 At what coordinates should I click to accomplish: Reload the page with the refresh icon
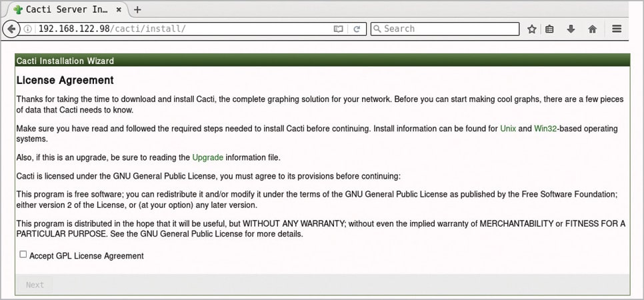tap(357, 29)
